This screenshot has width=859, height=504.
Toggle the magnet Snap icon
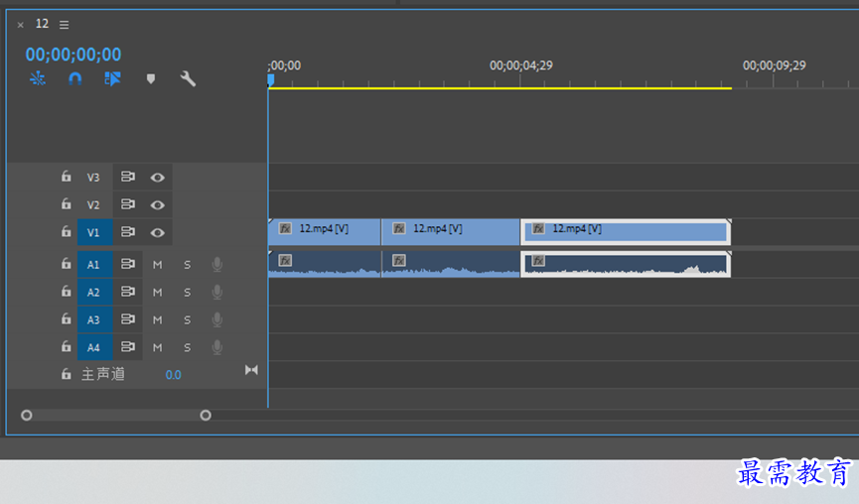tap(75, 78)
